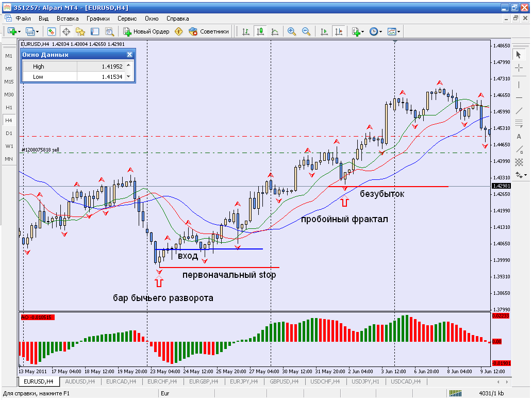Click the down arrow in Окно Данных
Screen dimensions: 532x400
pyautogui.click(x=128, y=77)
